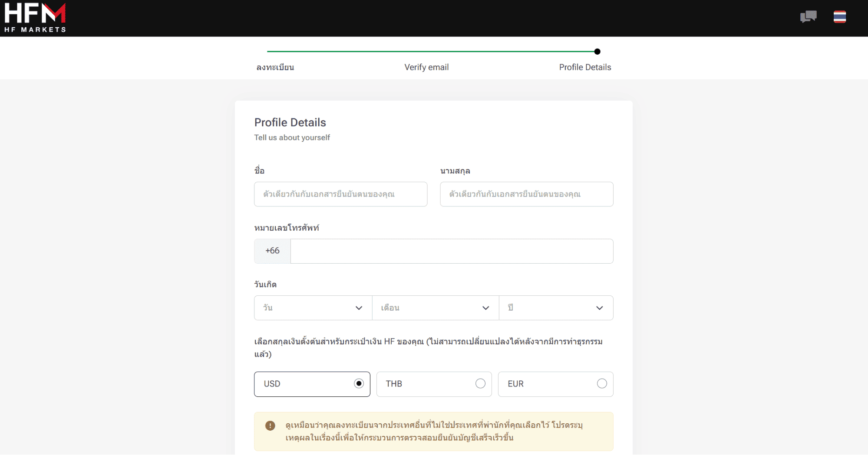Click the yellow residency warning notice
The height and width of the screenshot is (455, 868).
tap(433, 431)
